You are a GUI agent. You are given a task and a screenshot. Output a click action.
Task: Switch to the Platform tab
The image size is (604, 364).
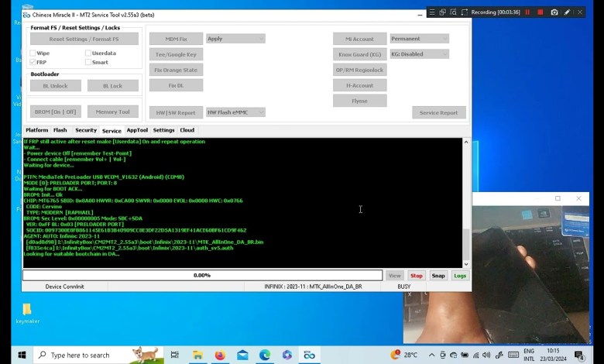(37, 130)
